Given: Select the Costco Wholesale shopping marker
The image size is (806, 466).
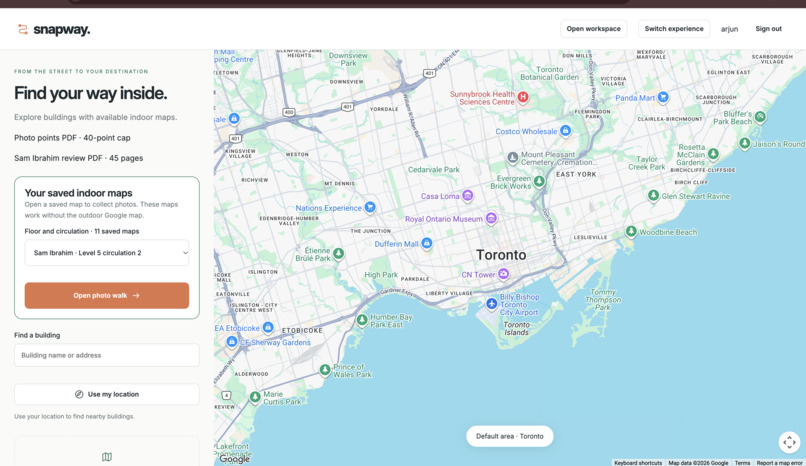Looking at the screenshot, I should (x=565, y=131).
